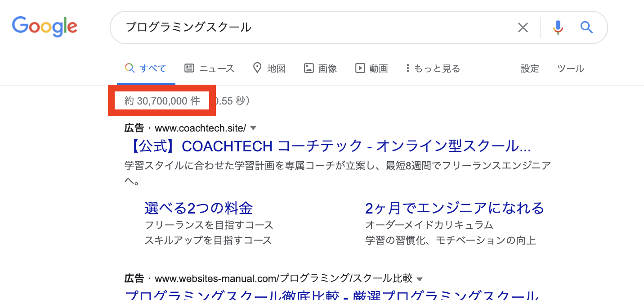Open the 設定 settings menu
Image resolution: width=644 pixels, height=300 pixels.
click(530, 68)
